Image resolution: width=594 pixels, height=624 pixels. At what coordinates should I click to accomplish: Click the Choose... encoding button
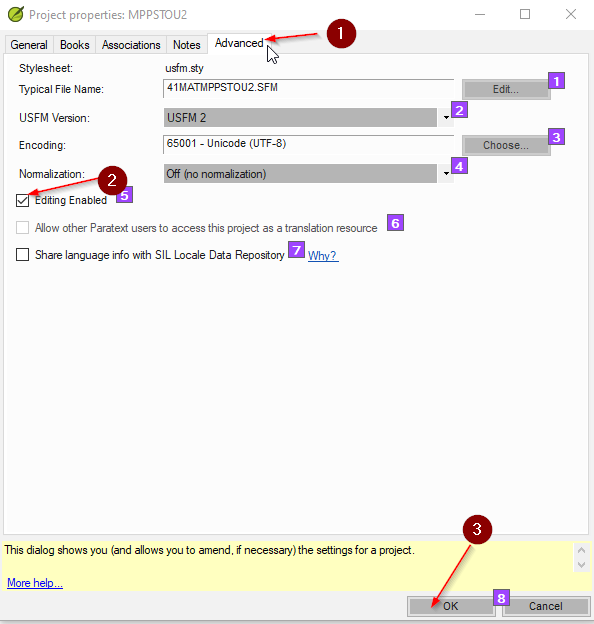pyautogui.click(x=506, y=145)
